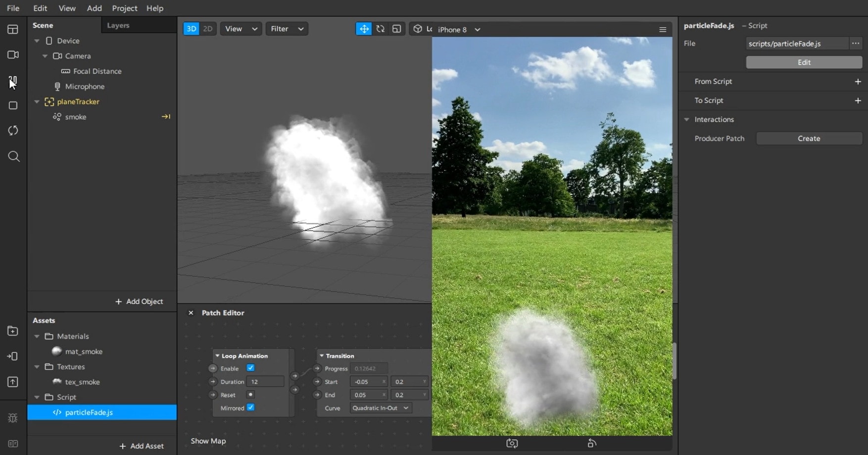Open the Curve Quadratic In-Out dropdown
This screenshot has height=455, width=868.
(x=380, y=408)
